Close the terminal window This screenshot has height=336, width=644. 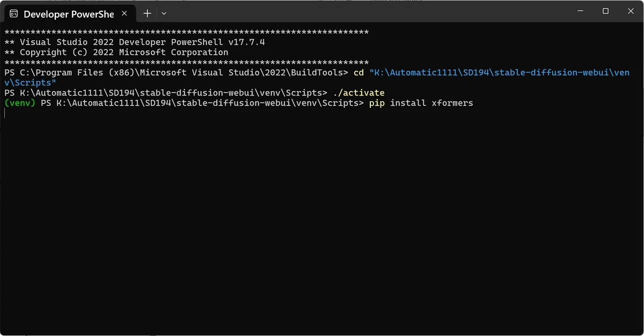click(631, 11)
